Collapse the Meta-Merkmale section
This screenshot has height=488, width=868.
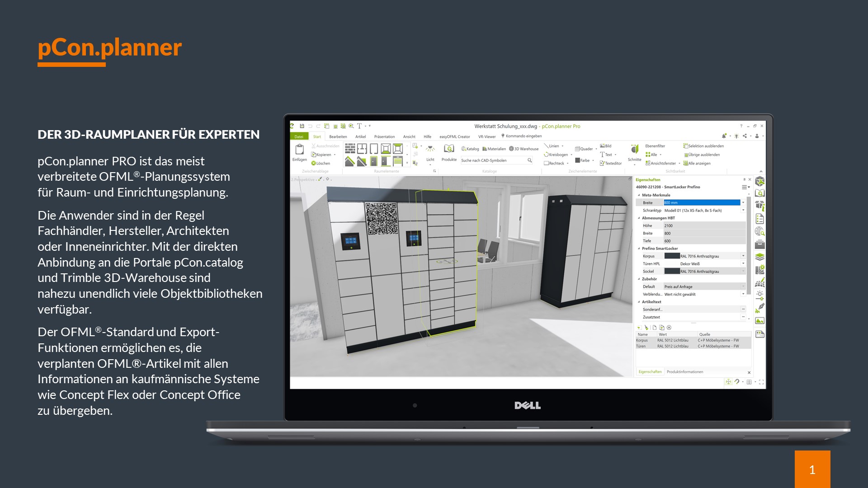(x=639, y=195)
